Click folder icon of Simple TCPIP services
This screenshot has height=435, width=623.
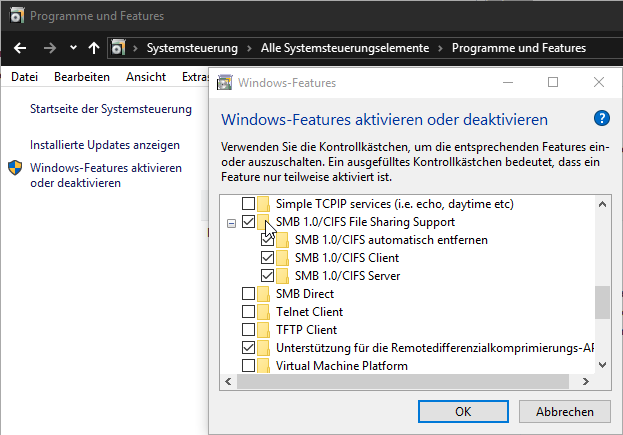pyautogui.click(x=263, y=204)
